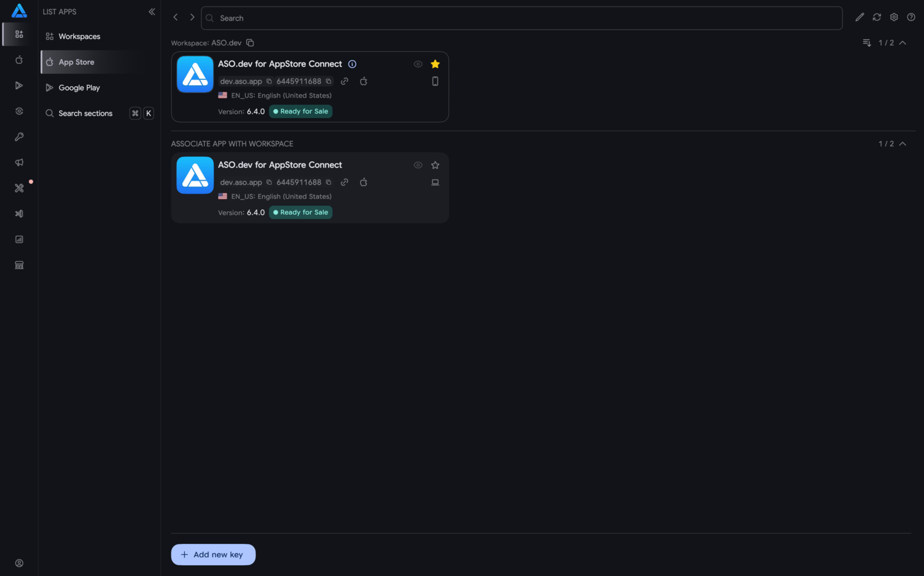
Task: Open the megaphone icon in the left rail
Action: (19, 162)
